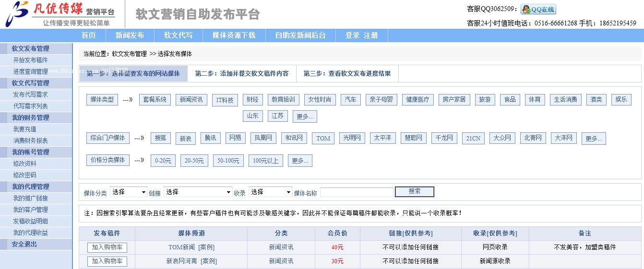644x269 pixels.
Task: Click the QQ在线 chat icon
Action: click(538, 10)
